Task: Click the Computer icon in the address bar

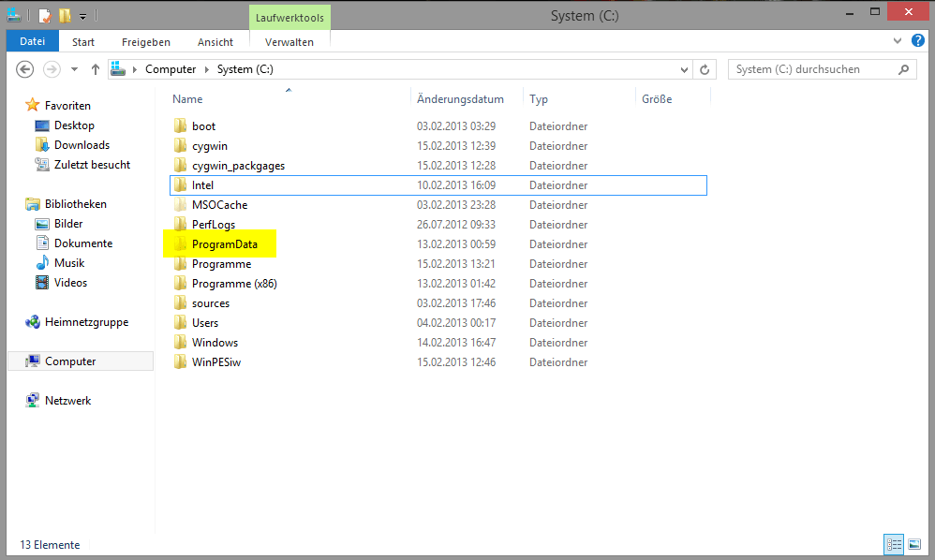Action: (x=171, y=68)
